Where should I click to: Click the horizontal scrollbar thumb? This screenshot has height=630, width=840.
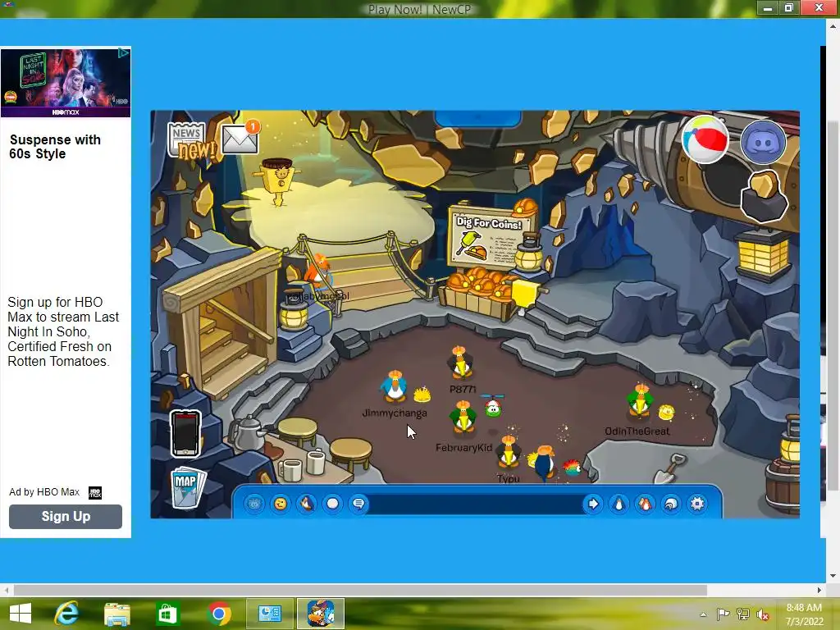(x=360, y=591)
